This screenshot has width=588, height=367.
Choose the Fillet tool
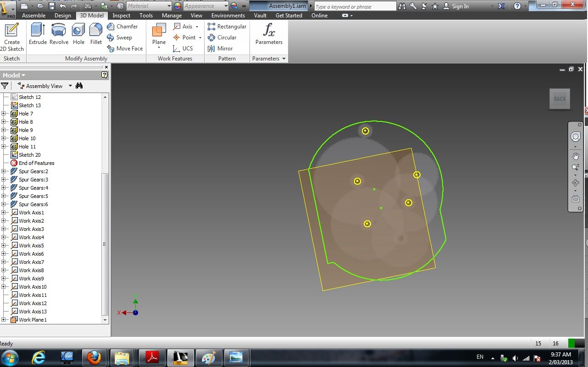click(x=96, y=34)
